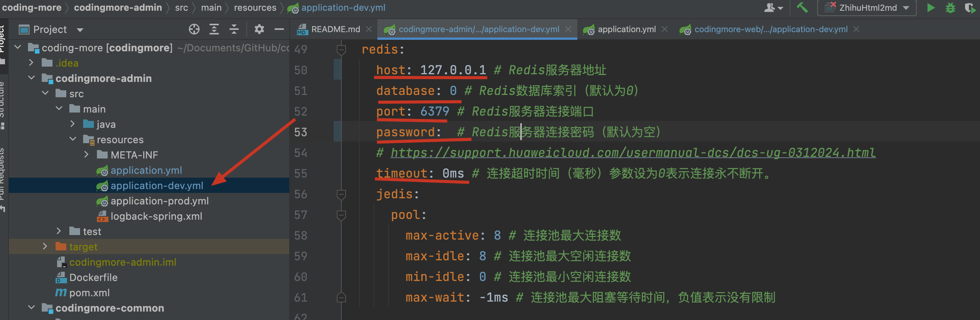Close the codingmore-web application-dev.yml tab
Viewport: 980px width, 320px height.
(857, 29)
